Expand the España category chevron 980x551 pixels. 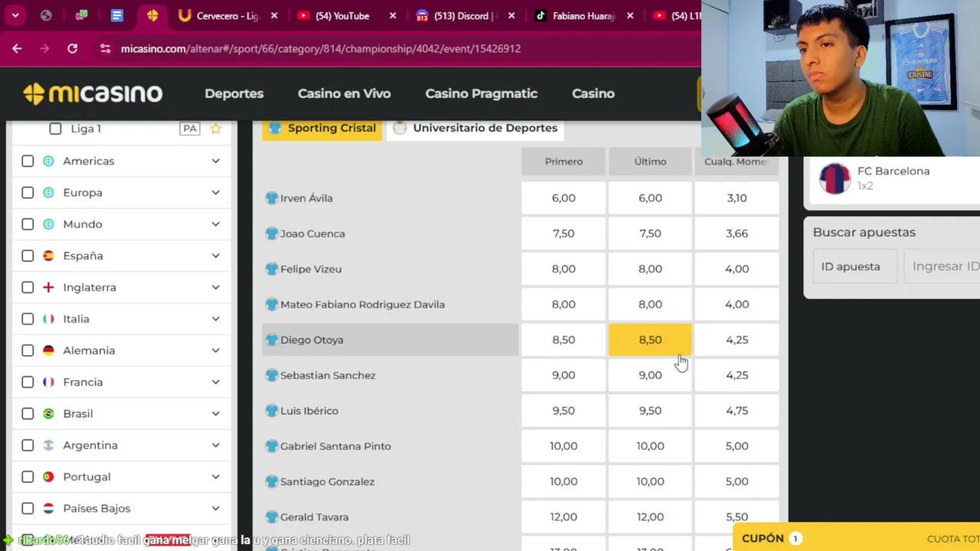216,256
